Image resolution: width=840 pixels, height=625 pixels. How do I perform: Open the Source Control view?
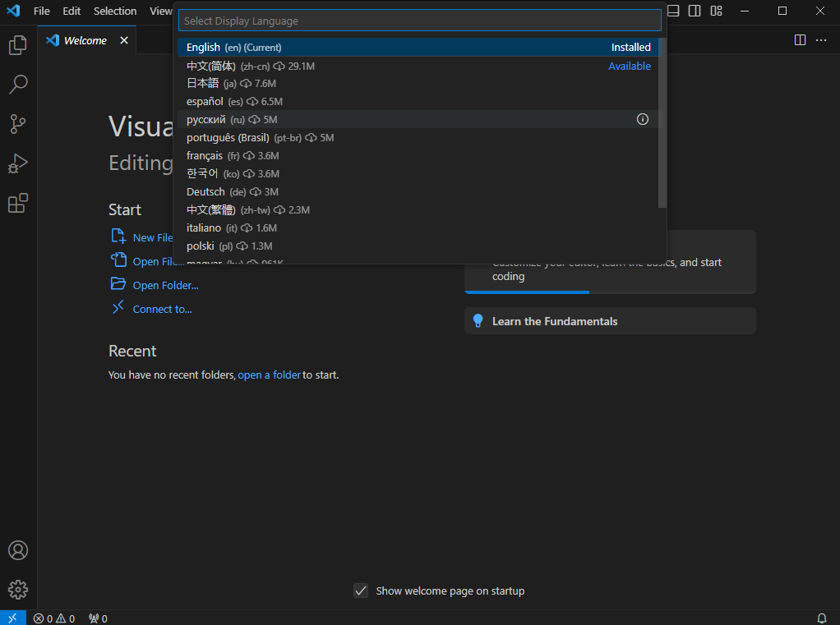[18, 124]
